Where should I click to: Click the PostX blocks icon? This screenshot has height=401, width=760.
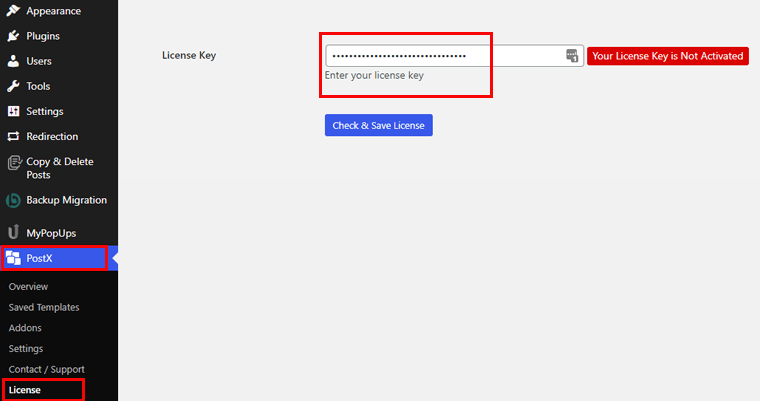pyautogui.click(x=13, y=259)
